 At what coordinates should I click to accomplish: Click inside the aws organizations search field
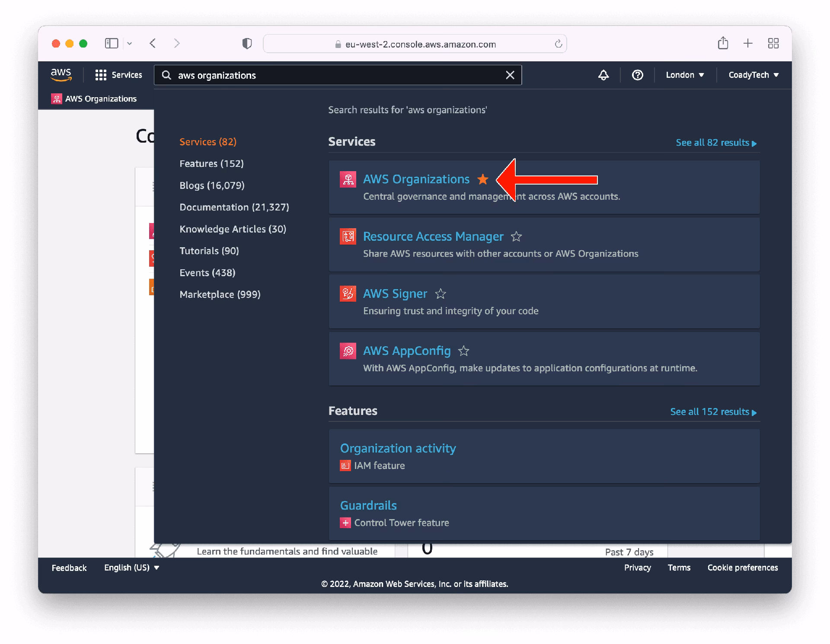(x=337, y=75)
